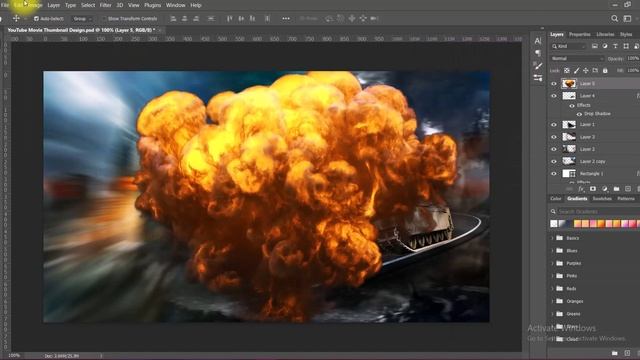Create new fill or adjustment layer icon
The height and width of the screenshot is (360, 640).
click(x=604, y=189)
